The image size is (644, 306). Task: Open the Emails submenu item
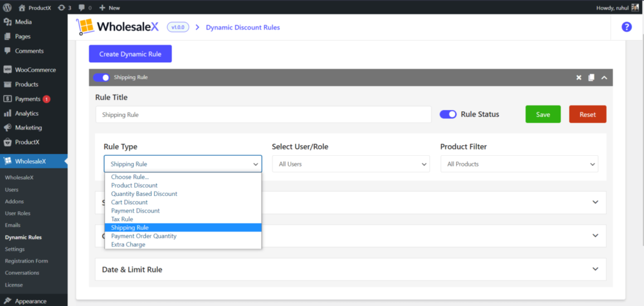click(13, 225)
